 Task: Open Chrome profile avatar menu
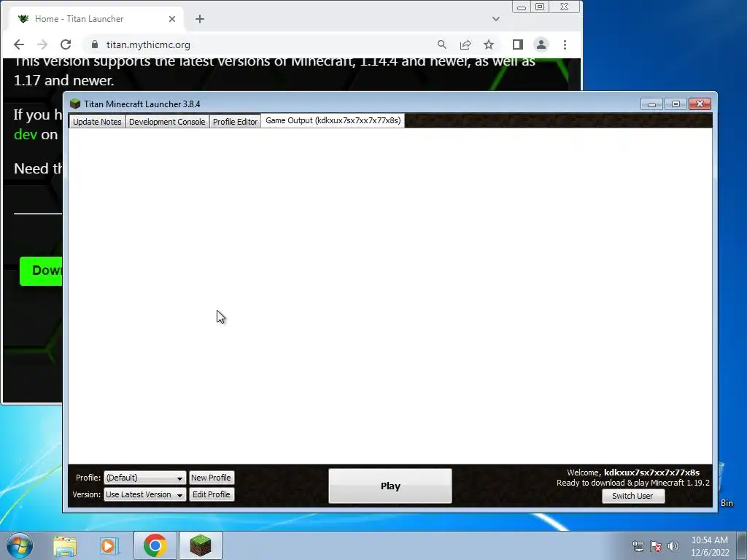(541, 44)
